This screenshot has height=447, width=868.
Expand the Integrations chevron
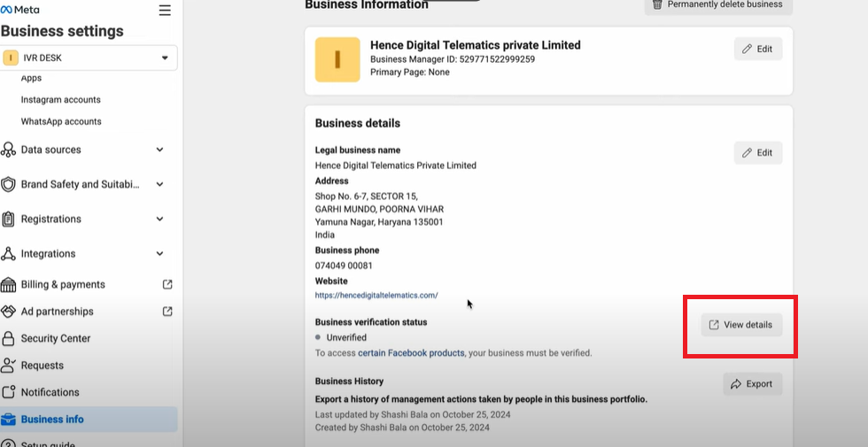click(x=160, y=254)
